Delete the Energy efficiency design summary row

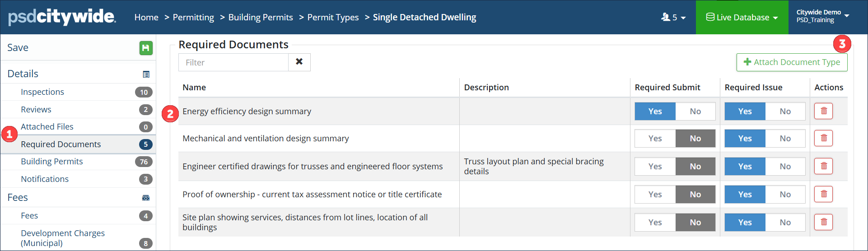click(x=823, y=111)
